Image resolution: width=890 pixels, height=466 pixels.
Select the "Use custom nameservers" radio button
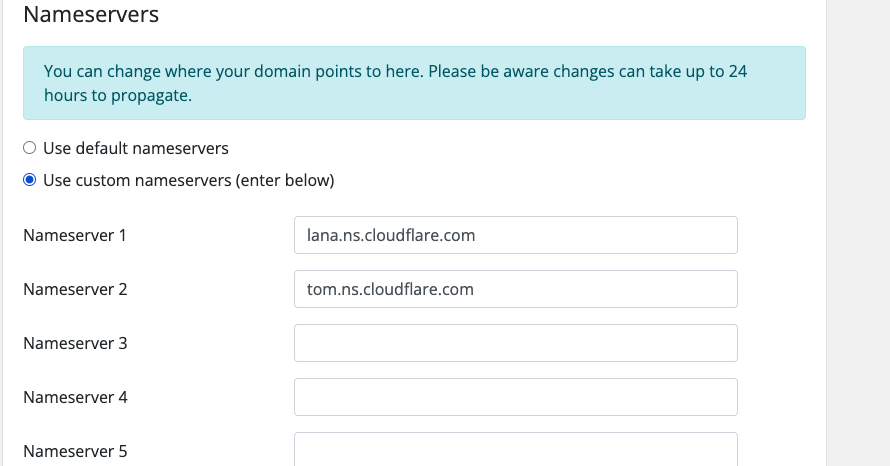coord(30,181)
